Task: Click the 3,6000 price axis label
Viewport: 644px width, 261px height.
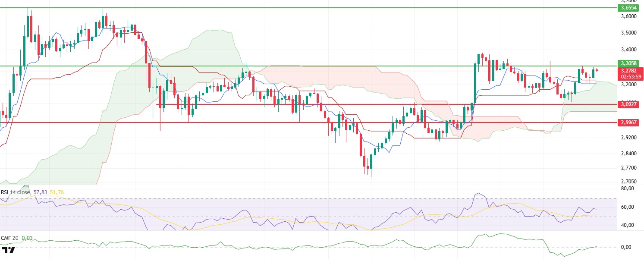Action: click(628, 16)
